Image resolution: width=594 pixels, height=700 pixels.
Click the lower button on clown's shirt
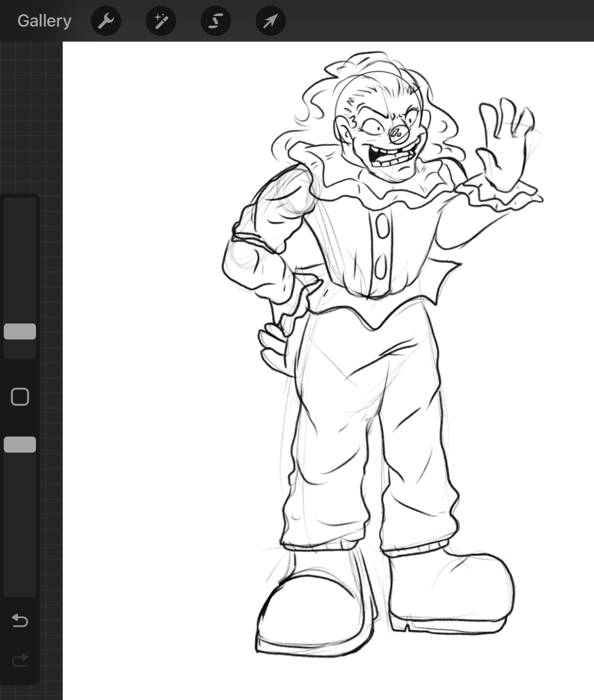tap(381, 268)
